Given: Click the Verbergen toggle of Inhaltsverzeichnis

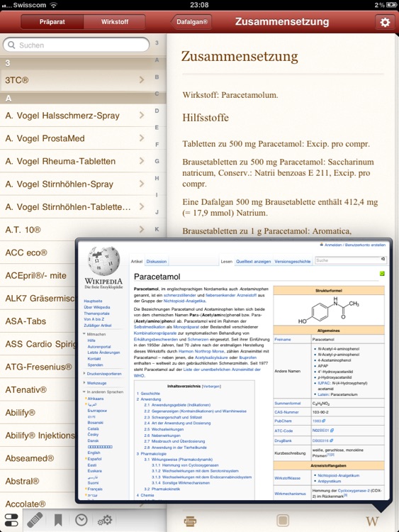Looking at the screenshot, I should pyautogui.click(x=211, y=386).
